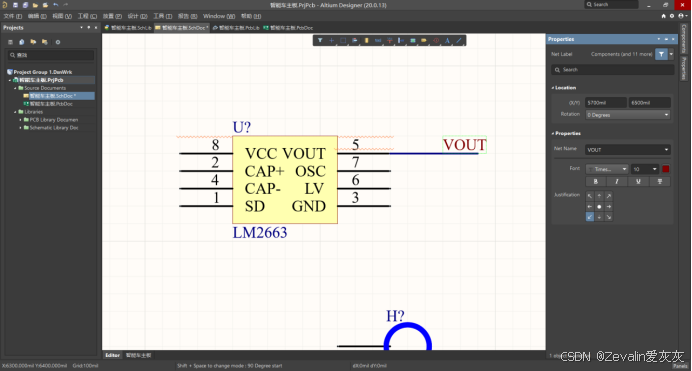Place a part with the yellow component icon
The height and width of the screenshot is (371, 692).
(x=366, y=41)
